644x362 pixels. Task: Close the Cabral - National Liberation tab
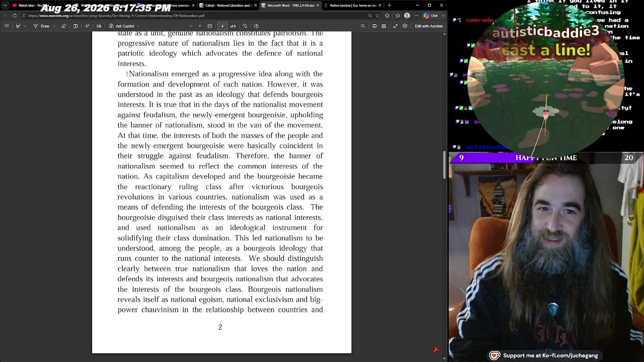[255, 5]
